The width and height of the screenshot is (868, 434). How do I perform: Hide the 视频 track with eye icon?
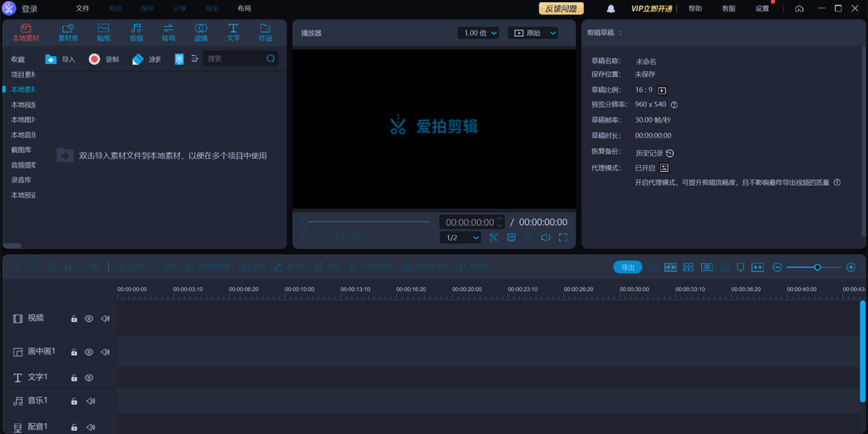pos(89,318)
